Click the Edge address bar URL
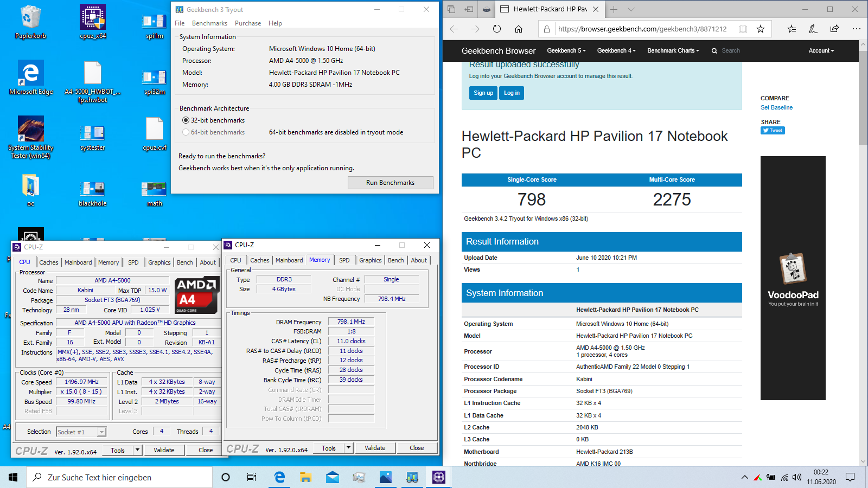The height and width of the screenshot is (488, 868). (642, 29)
